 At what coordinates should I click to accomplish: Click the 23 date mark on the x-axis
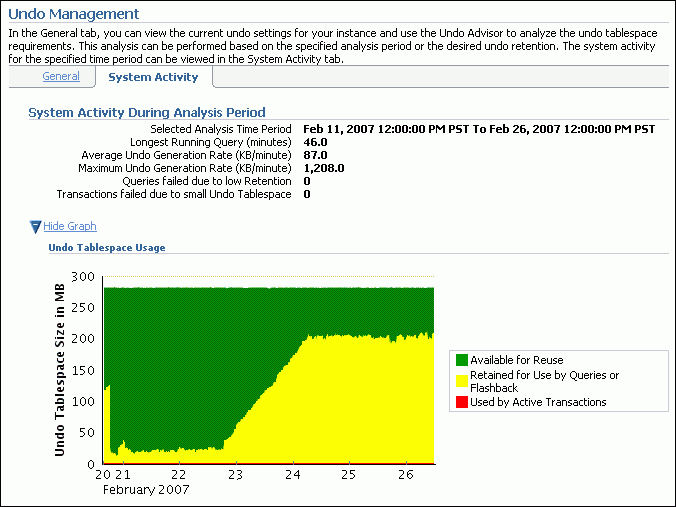coord(236,474)
